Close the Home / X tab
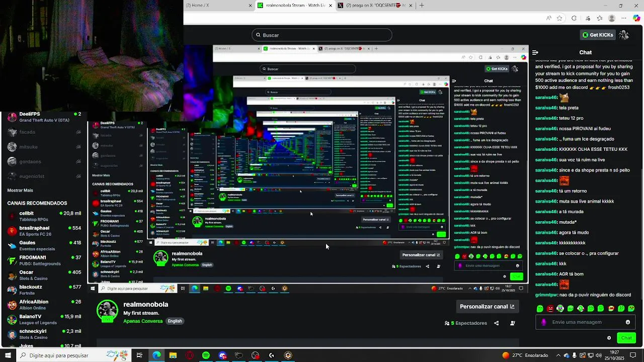644x362 pixels. pyautogui.click(x=250, y=6)
